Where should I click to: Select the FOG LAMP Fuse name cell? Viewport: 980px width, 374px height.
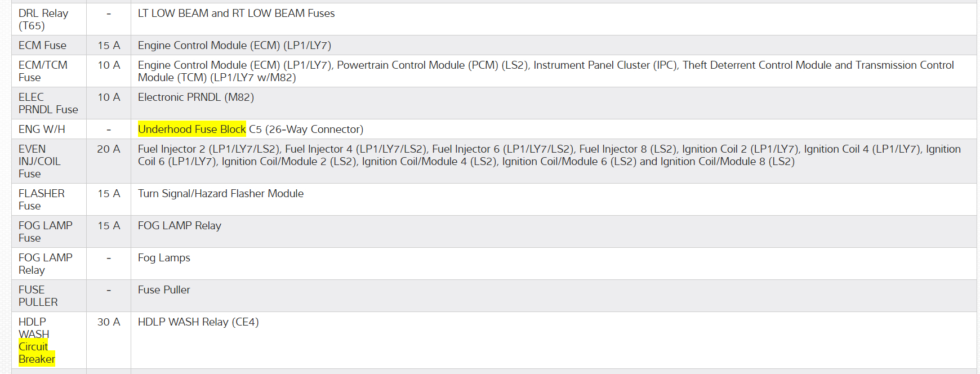pos(45,231)
